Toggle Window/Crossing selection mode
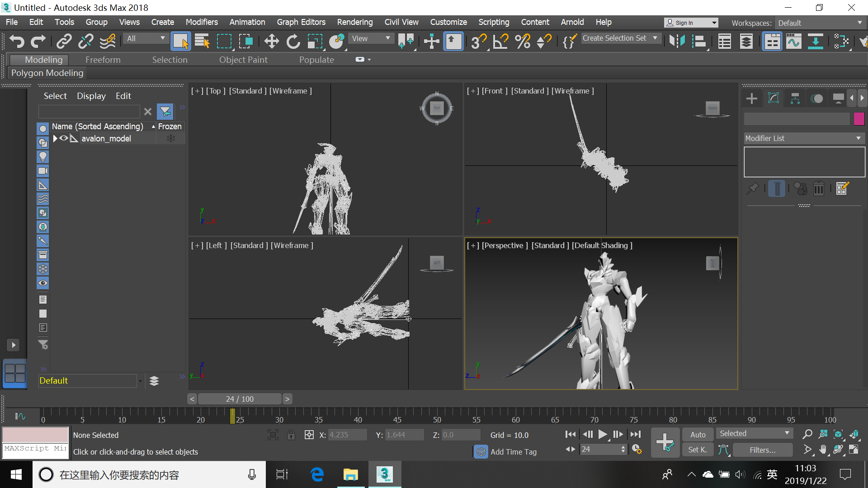Screen dimensions: 868x488 (246, 41)
